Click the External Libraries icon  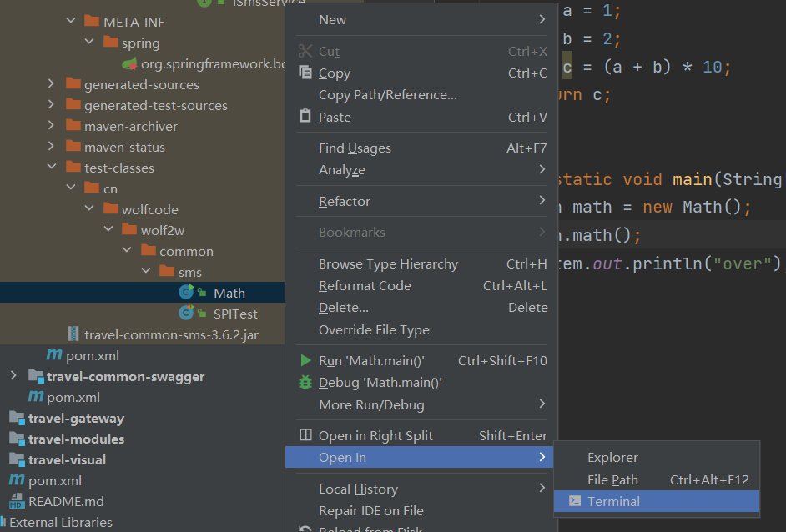(x=3, y=522)
